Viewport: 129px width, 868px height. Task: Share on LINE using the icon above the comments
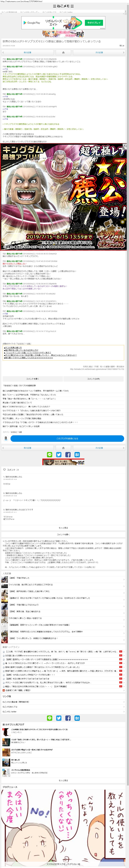50,455
